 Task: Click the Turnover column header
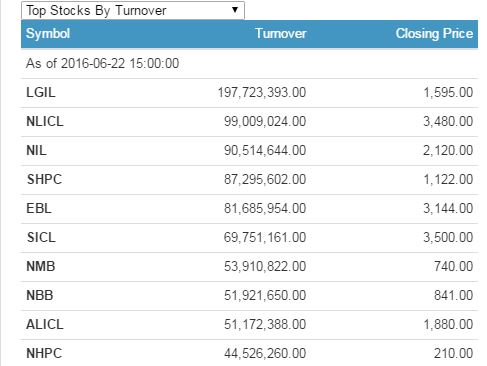pyautogui.click(x=281, y=33)
